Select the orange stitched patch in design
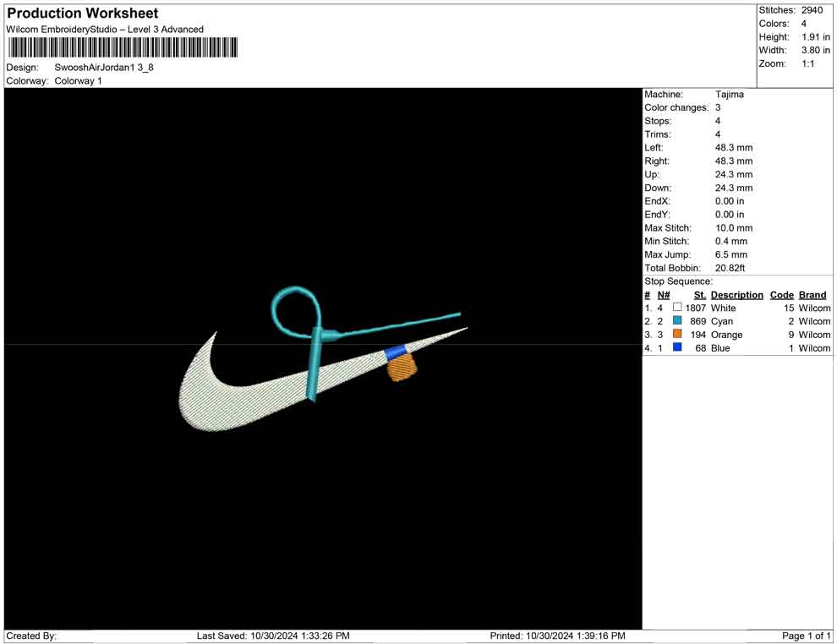 402,368
